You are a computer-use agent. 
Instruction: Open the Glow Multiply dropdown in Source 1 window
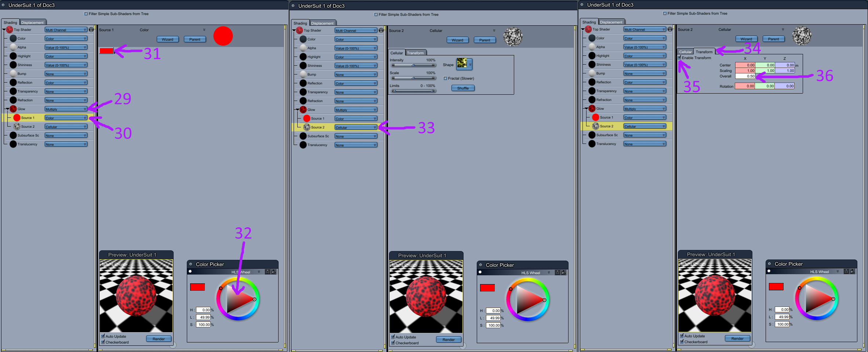[x=66, y=109]
